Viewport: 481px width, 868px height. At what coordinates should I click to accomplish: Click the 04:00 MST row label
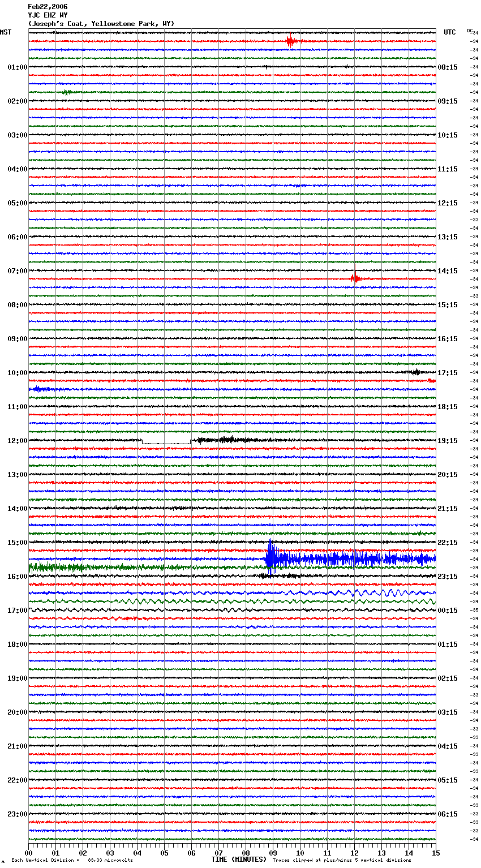pos(18,169)
